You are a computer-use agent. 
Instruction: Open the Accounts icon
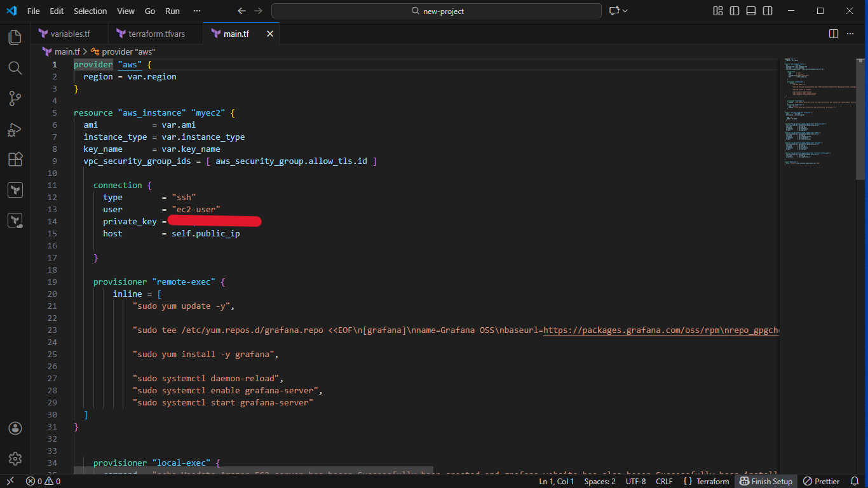tap(15, 428)
